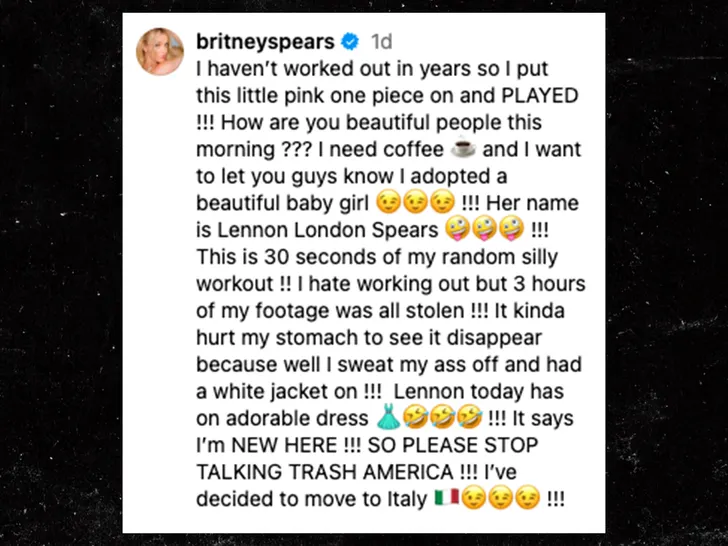Click the first winking emoji after baby girl

pos(388,203)
